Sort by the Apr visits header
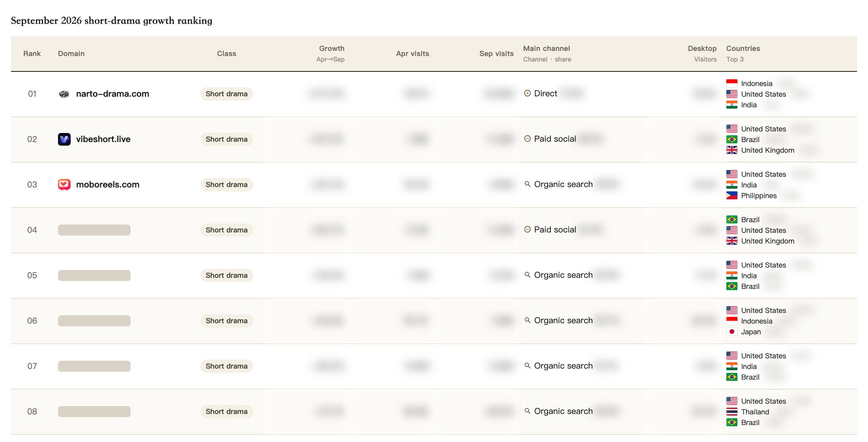The width and height of the screenshot is (868, 442). point(412,54)
